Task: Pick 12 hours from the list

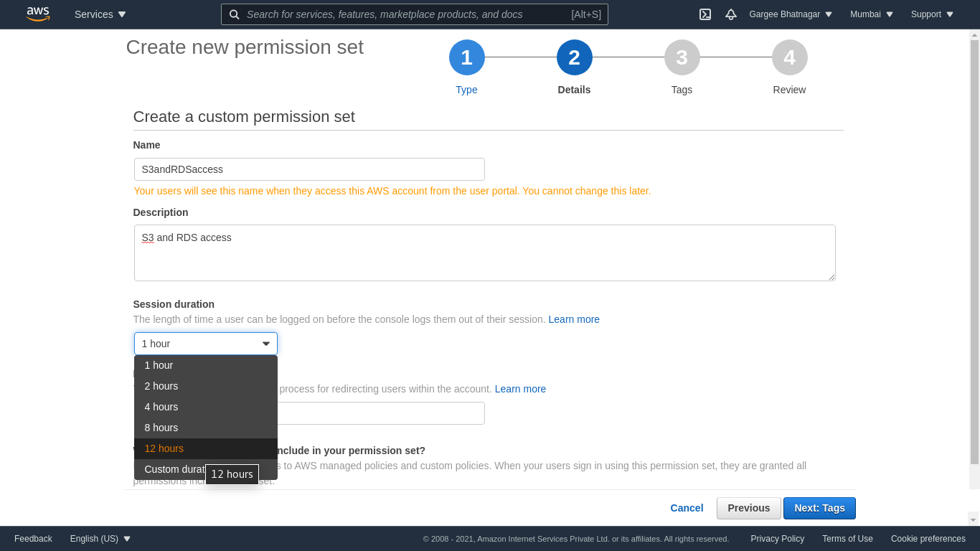Action: 164,448
